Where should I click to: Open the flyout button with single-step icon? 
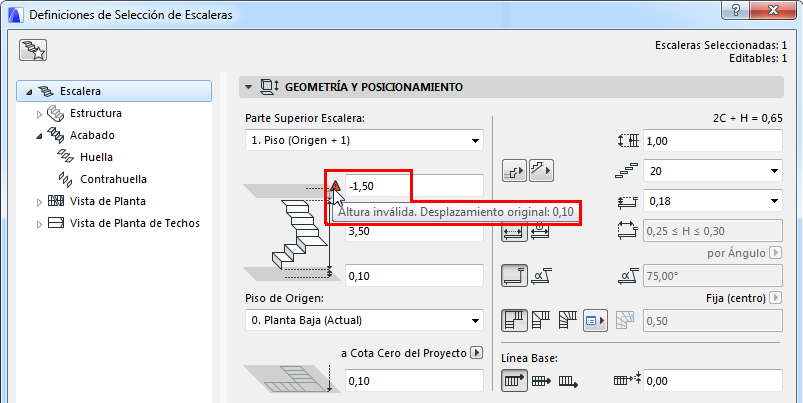(x=514, y=171)
